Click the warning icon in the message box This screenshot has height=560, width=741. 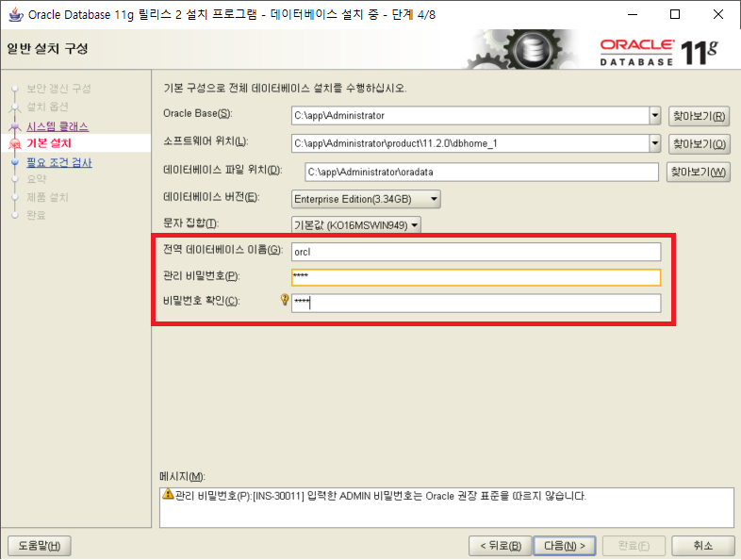click(x=168, y=494)
